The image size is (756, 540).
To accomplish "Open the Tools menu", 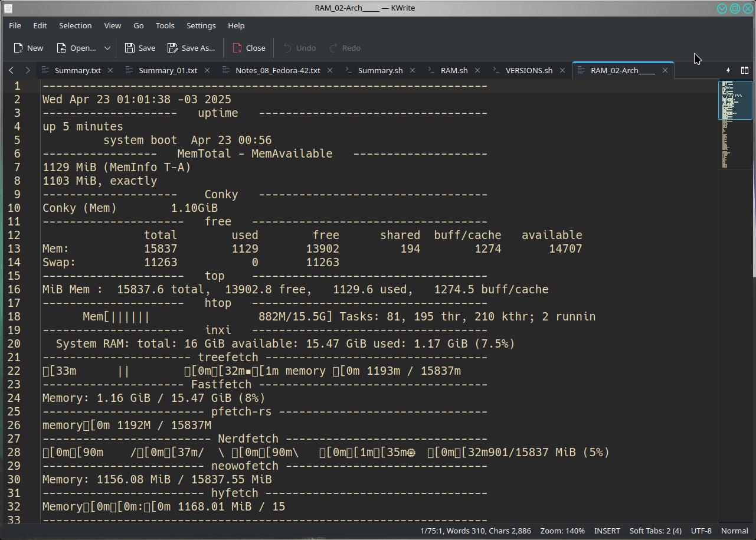I will tap(165, 25).
